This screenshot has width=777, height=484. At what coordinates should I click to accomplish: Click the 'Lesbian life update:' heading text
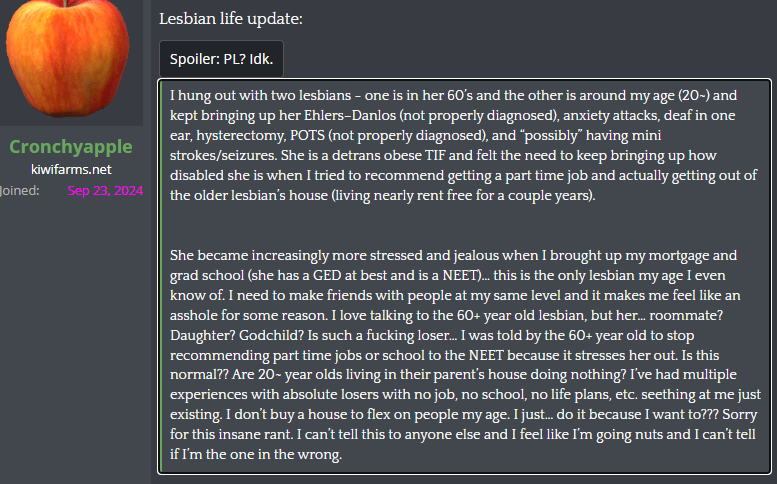click(230, 19)
